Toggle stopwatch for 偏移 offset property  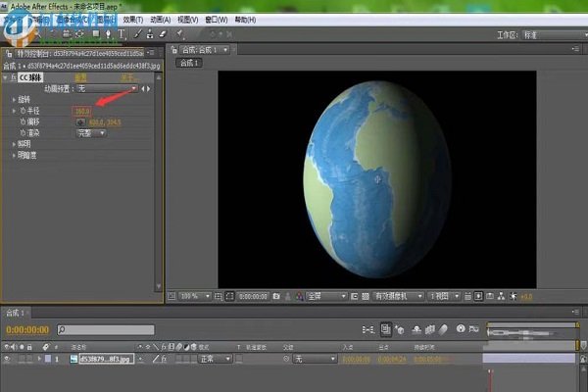[x=24, y=122]
